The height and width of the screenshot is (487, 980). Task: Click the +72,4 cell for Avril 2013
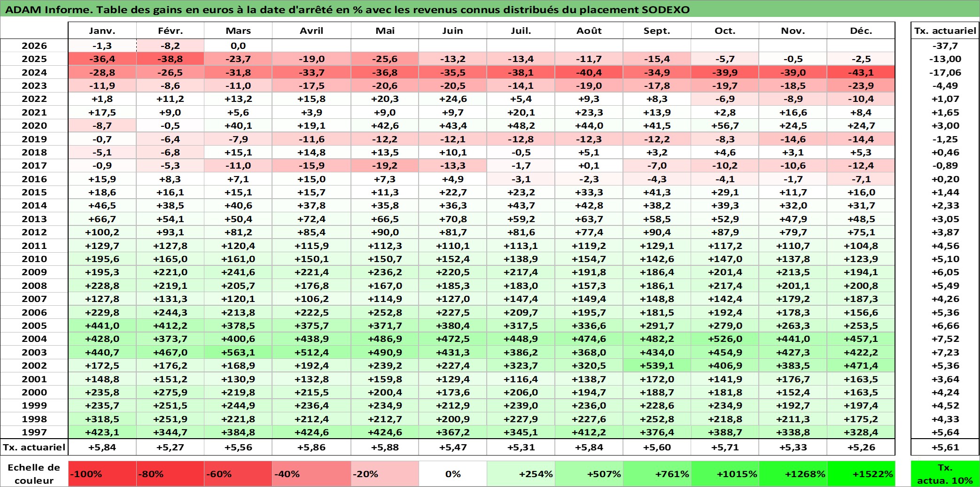(x=311, y=219)
